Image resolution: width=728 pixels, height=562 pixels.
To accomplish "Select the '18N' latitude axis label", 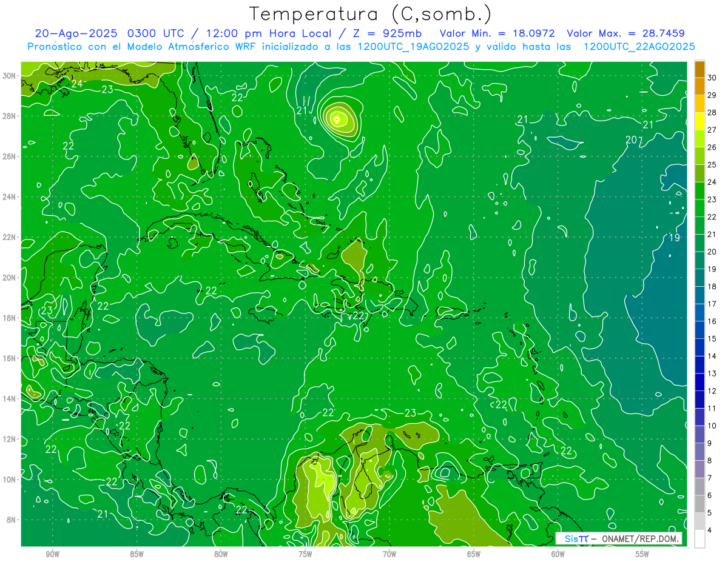I will point(10,318).
